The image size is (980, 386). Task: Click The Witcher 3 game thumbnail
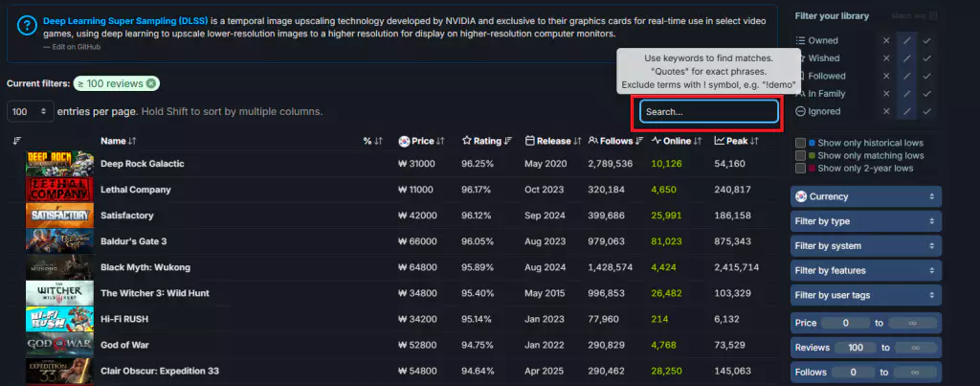(x=59, y=293)
